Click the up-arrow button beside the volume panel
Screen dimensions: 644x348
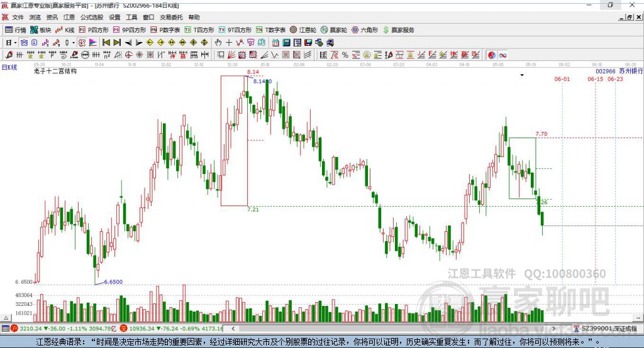(x=6, y=318)
